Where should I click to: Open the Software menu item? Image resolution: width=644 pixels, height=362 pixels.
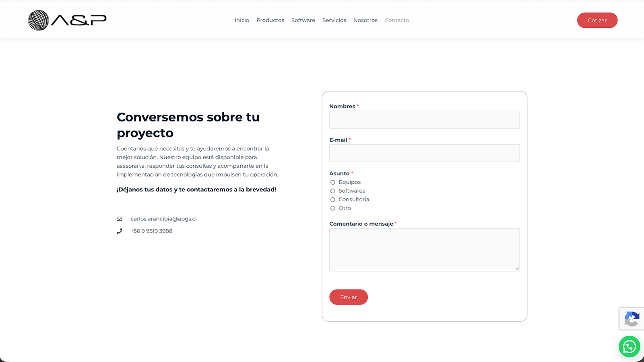point(303,20)
